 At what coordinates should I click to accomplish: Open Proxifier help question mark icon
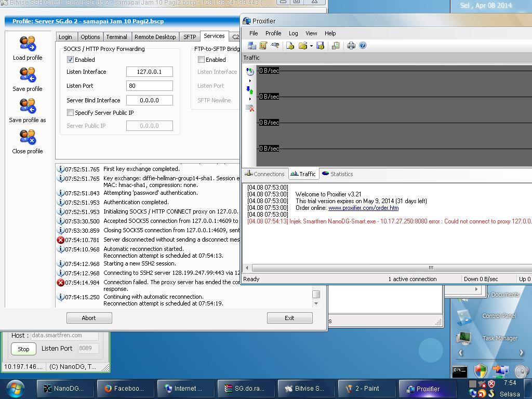tap(363, 46)
